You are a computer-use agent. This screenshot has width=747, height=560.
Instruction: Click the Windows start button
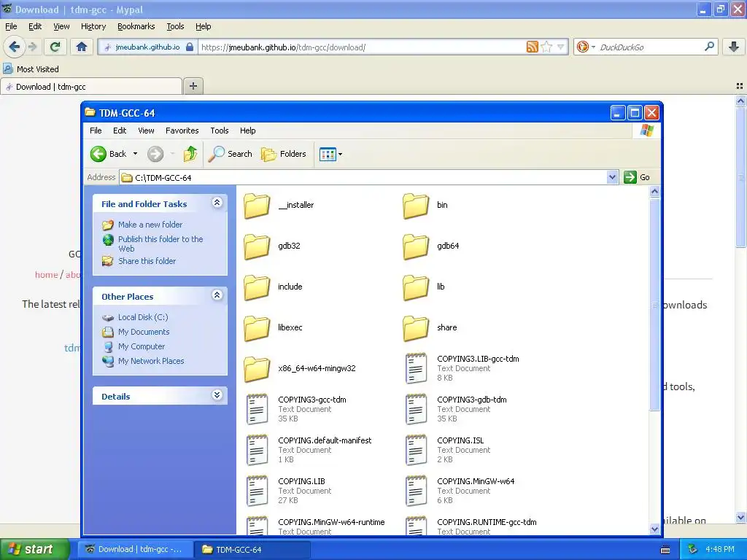[34, 549]
